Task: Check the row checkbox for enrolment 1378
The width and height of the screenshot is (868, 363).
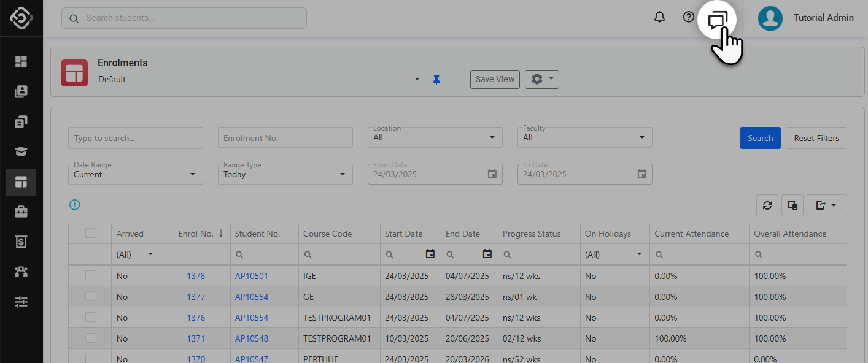Action: tap(90, 276)
